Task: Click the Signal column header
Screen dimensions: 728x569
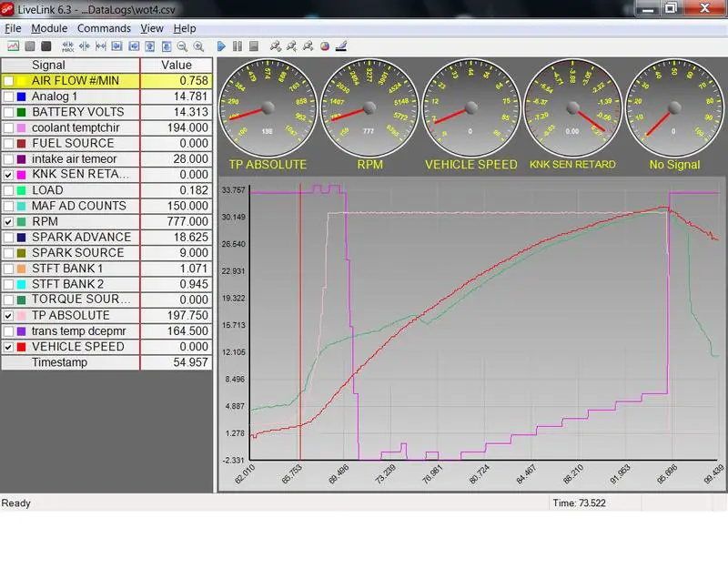Action: [71, 65]
